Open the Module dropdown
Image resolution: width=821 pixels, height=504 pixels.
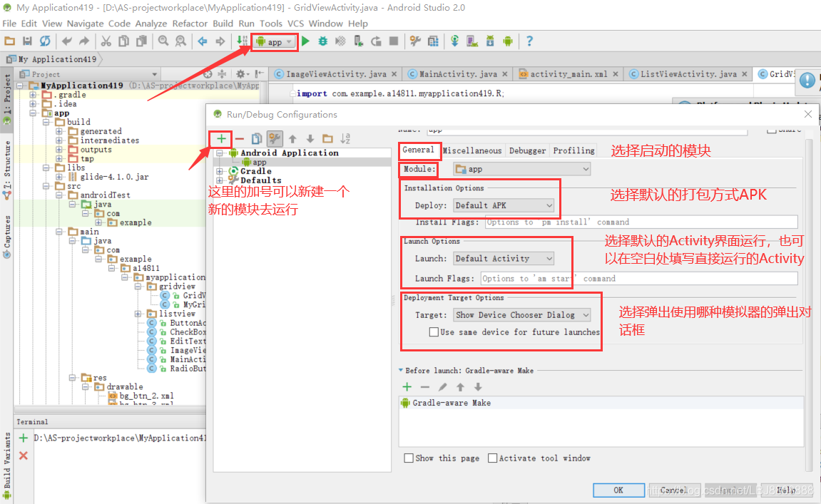[x=522, y=169]
